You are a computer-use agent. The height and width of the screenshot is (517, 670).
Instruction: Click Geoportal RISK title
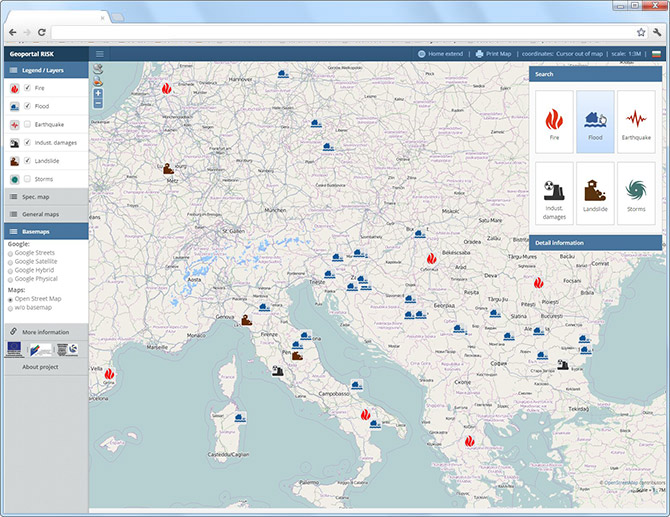(32, 54)
